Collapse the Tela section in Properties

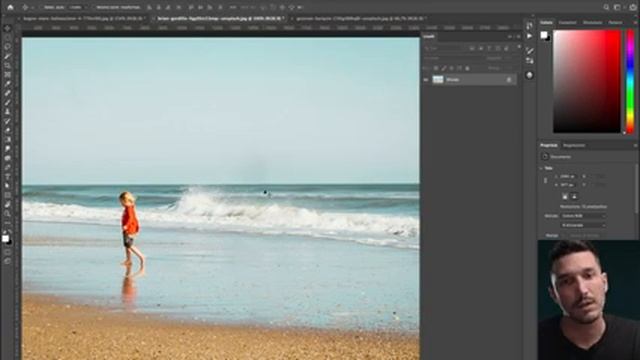[542, 168]
